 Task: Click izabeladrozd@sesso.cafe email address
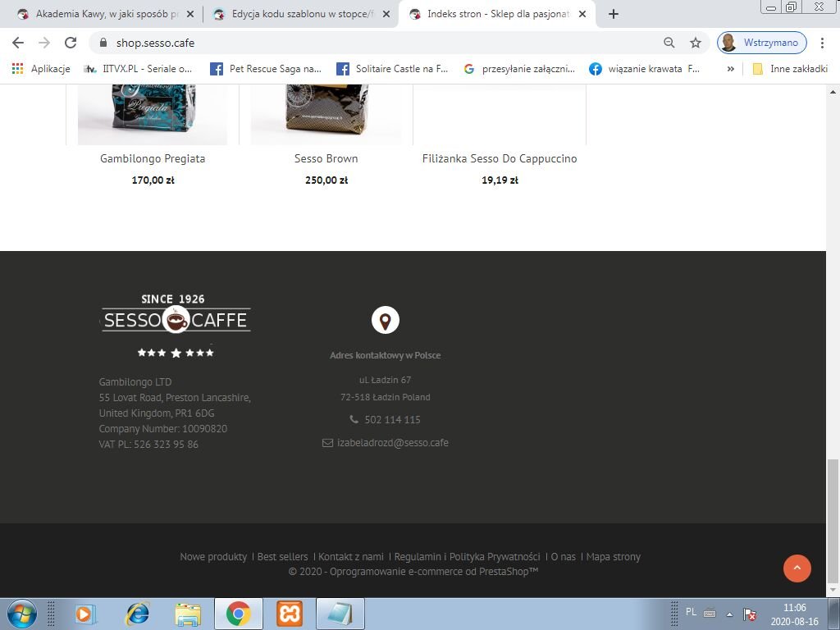[393, 443]
